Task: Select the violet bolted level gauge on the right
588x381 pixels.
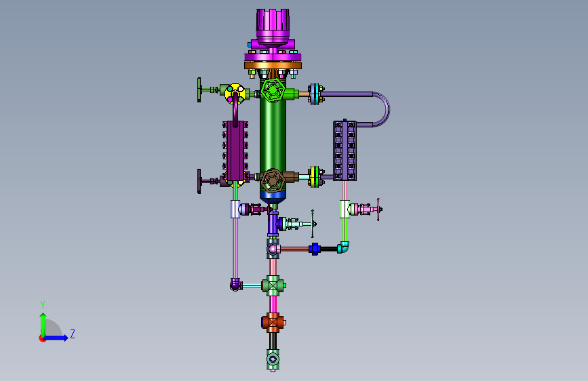Action: [345, 151]
